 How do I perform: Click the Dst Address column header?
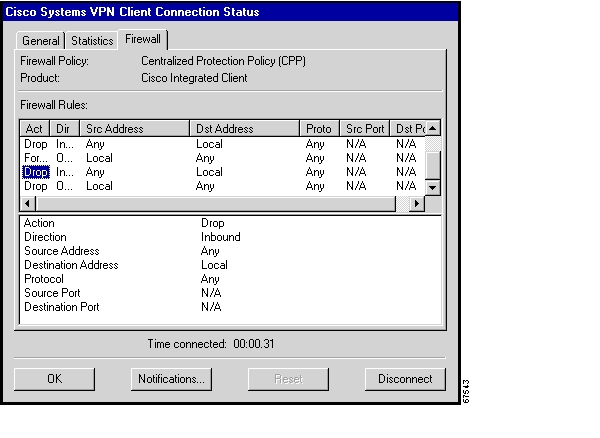244,129
